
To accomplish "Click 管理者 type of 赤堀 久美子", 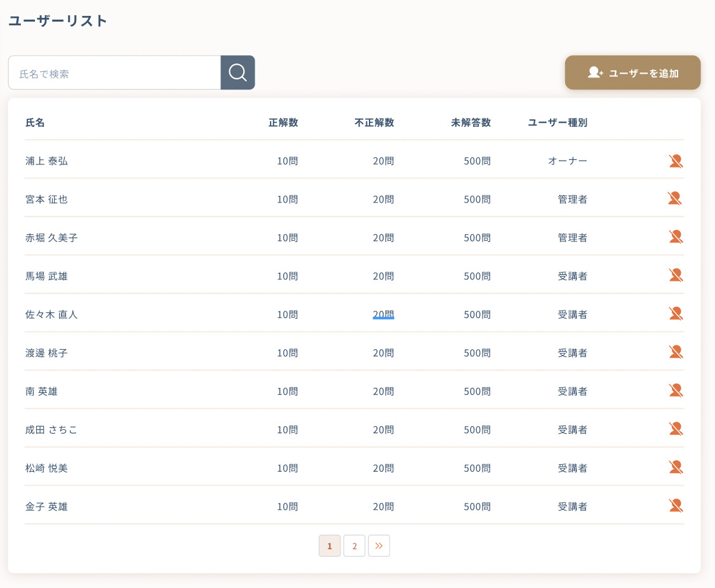I will (x=573, y=237).
